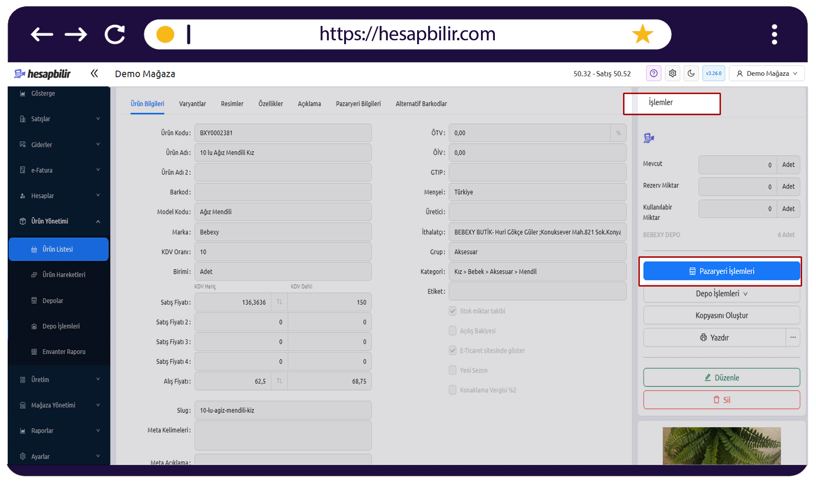Toggle E-Ticaret sitesinde göster checkbox
The image size is (816, 504).
453,350
